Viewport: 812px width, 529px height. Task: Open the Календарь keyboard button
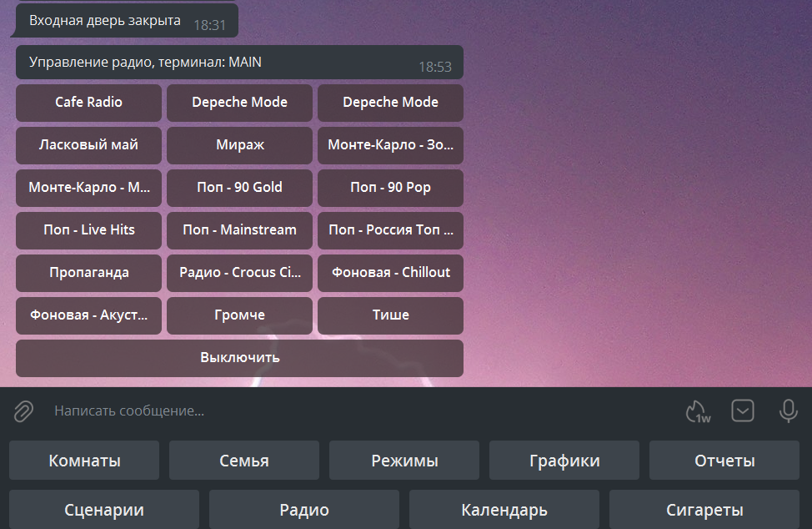[504, 510]
